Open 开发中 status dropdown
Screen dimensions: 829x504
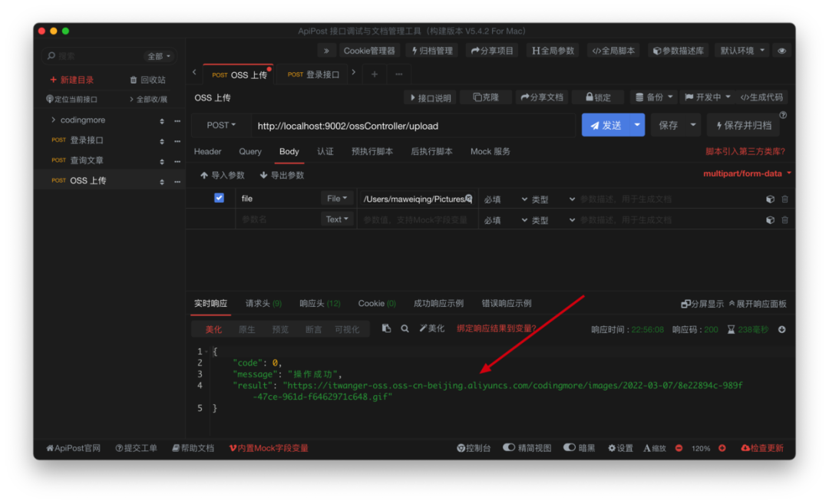[707, 97]
